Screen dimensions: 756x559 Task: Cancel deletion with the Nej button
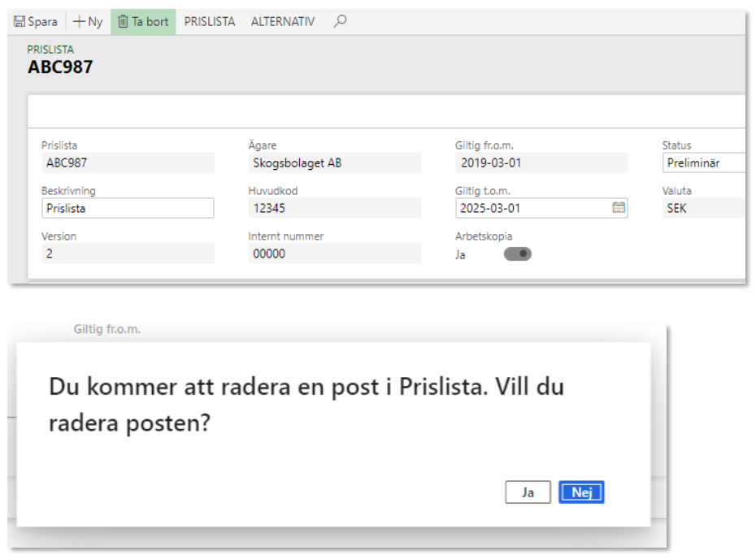581,492
